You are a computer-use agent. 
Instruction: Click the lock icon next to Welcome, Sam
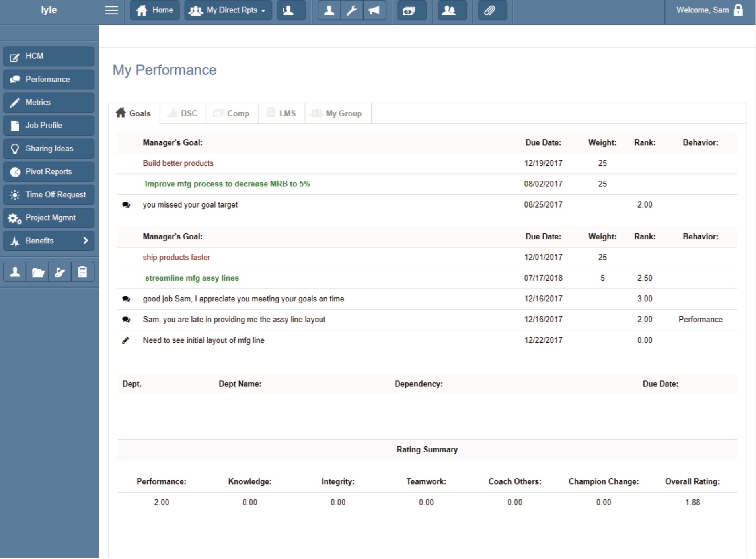(738, 10)
